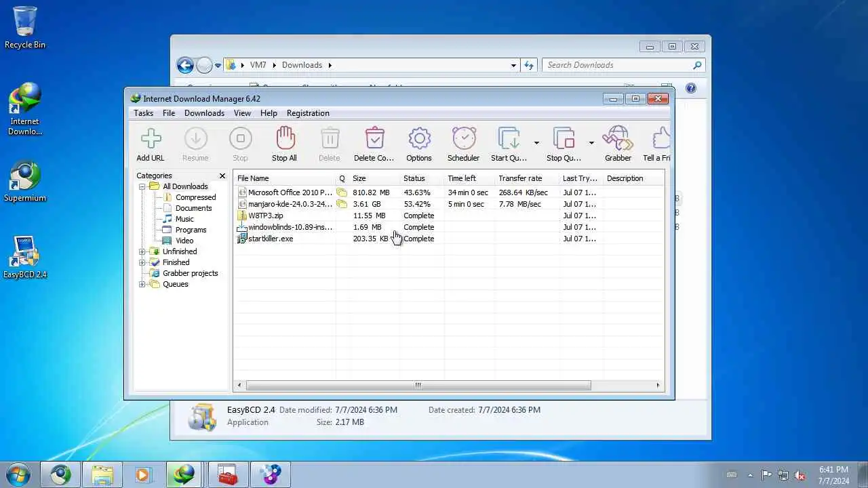Open the Tasks menu
This screenshot has height=488, width=868.
(143, 113)
